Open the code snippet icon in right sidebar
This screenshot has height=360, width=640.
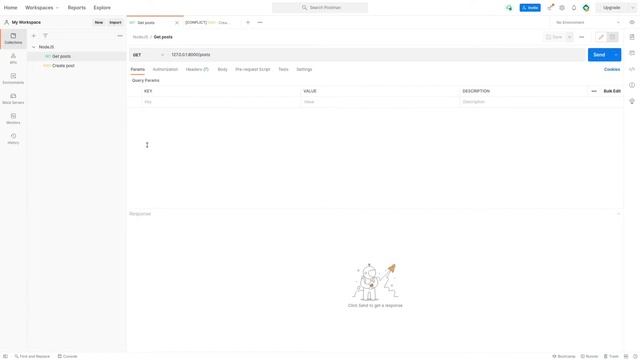(632, 69)
